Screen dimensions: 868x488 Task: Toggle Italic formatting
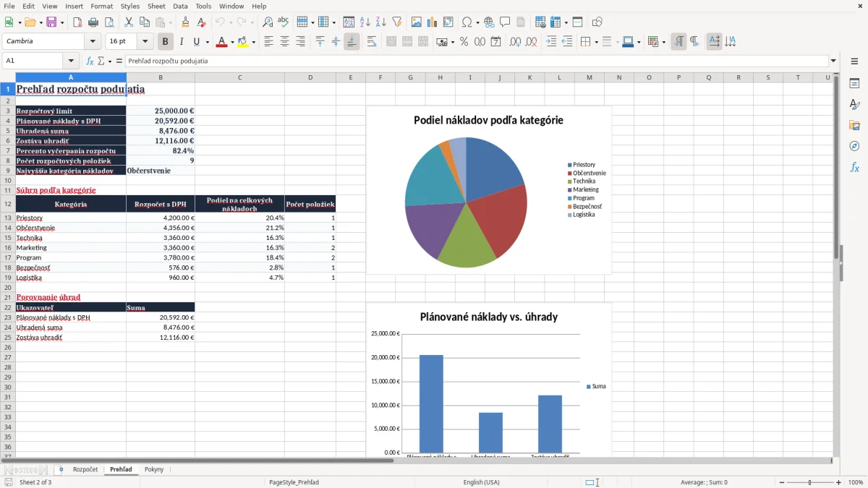(181, 42)
